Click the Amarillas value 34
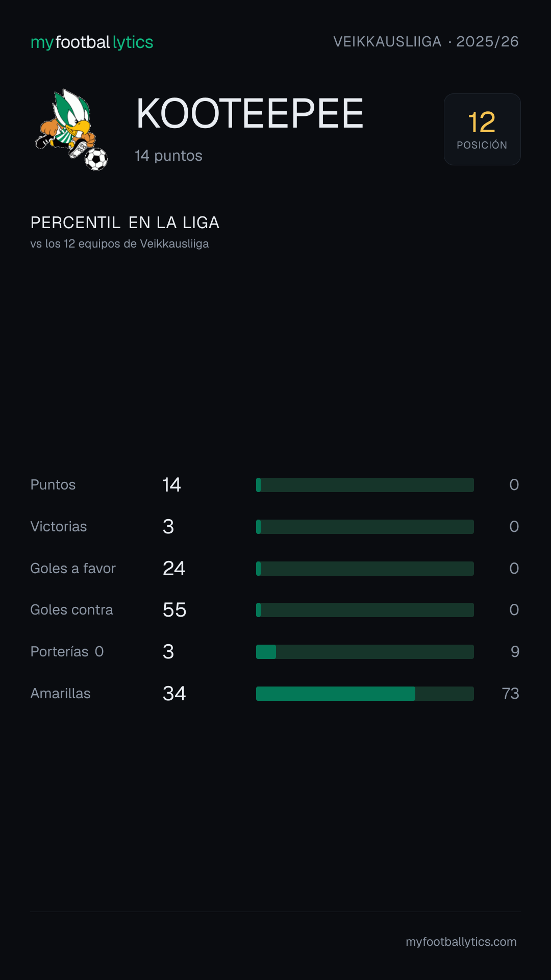 [x=174, y=694]
